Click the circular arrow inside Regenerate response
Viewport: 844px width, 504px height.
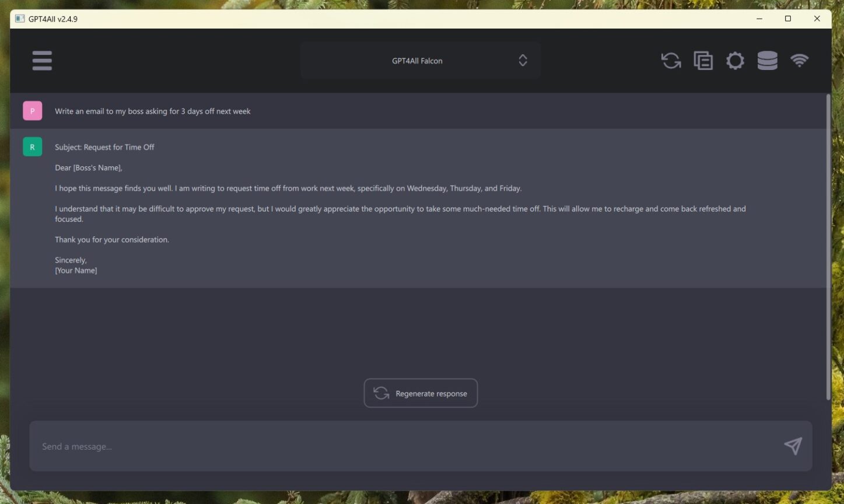coord(381,393)
